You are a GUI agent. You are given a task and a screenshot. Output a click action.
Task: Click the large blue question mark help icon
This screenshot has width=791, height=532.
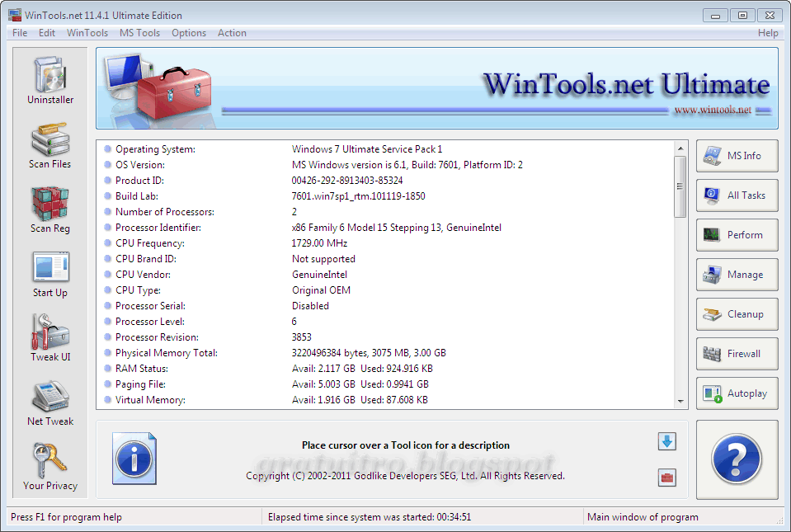coord(737,459)
